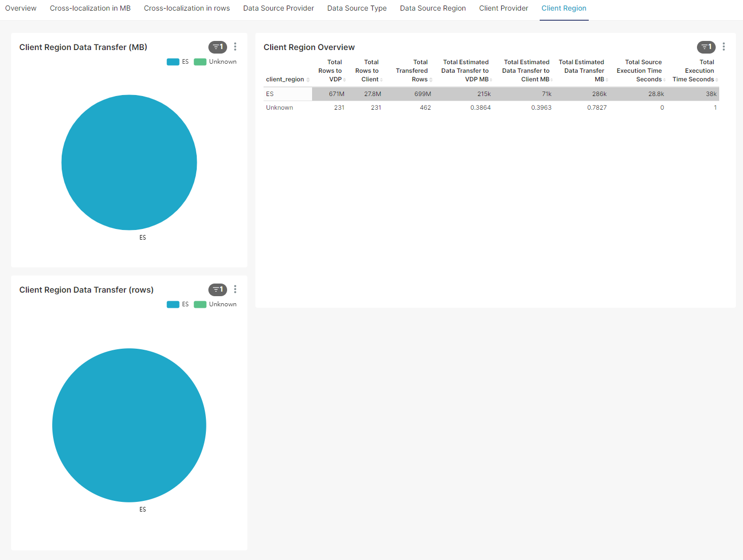The image size is (743, 560).
Task: Click filter badge on Client Region Overview
Action: click(x=706, y=47)
